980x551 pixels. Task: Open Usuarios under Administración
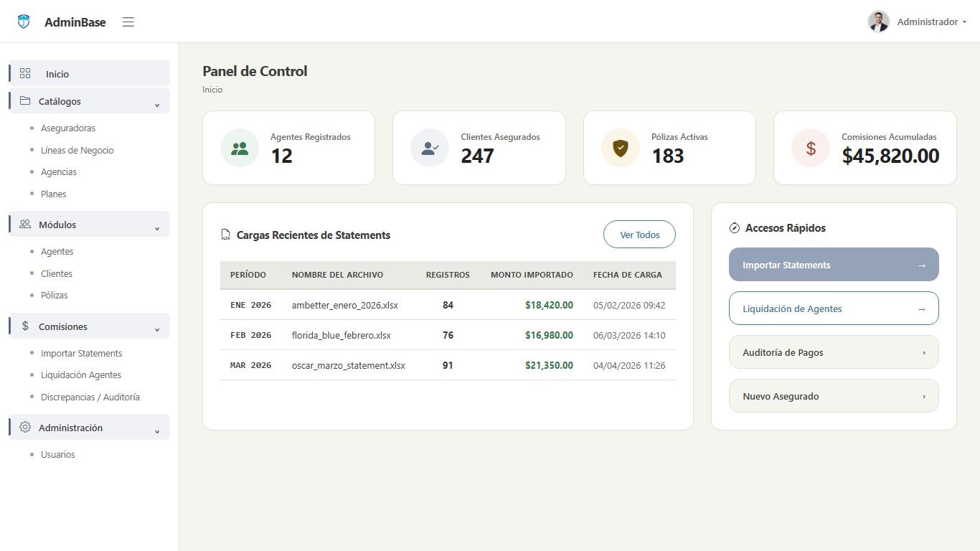[x=58, y=455]
